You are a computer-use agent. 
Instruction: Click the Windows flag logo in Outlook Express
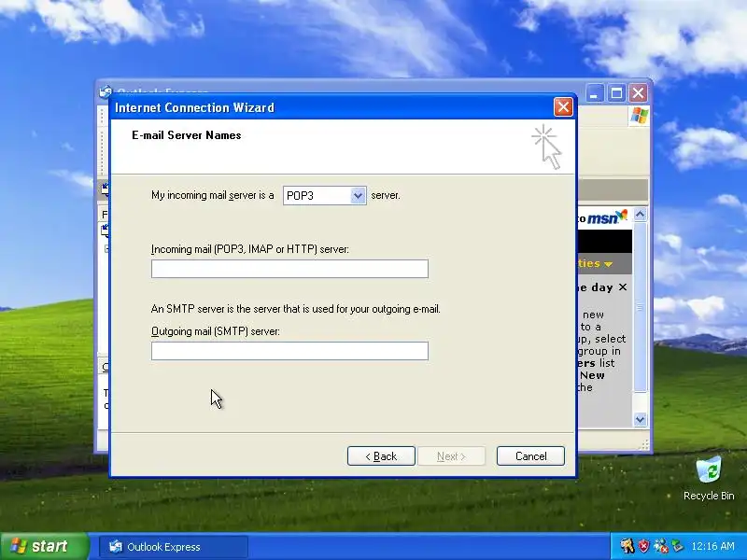coord(639,116)
